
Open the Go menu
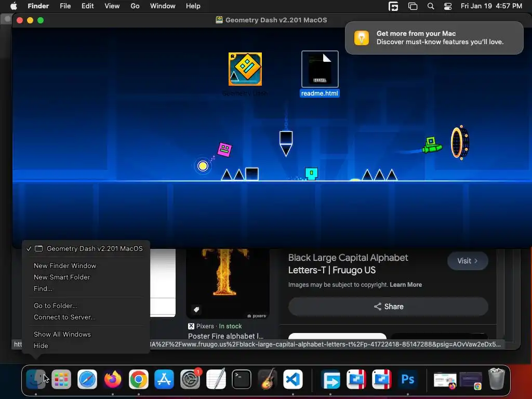coord(135,6)
